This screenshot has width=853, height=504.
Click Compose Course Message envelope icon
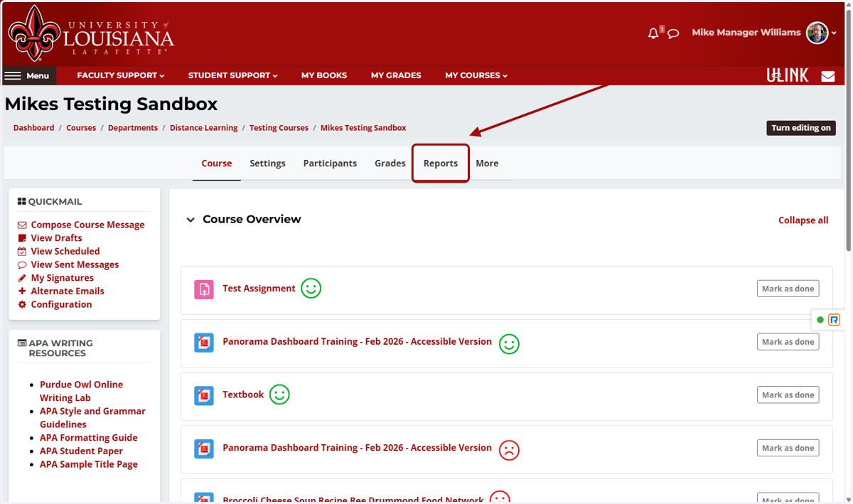(x=22, y=225)
